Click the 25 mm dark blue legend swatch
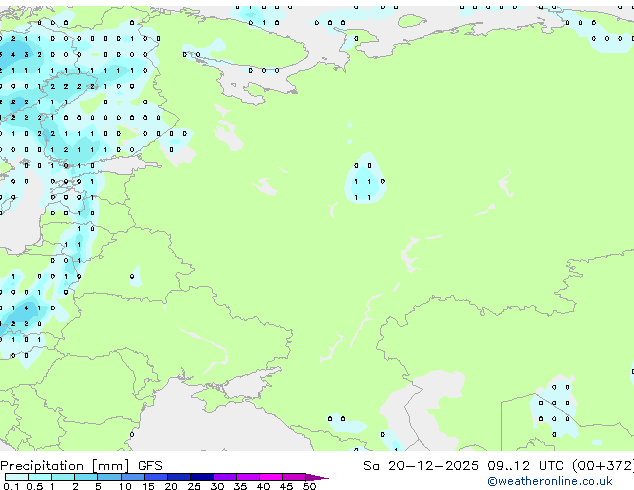Viewport: 634px width, 490px height. pyautogui.click(x=202, y=477)
